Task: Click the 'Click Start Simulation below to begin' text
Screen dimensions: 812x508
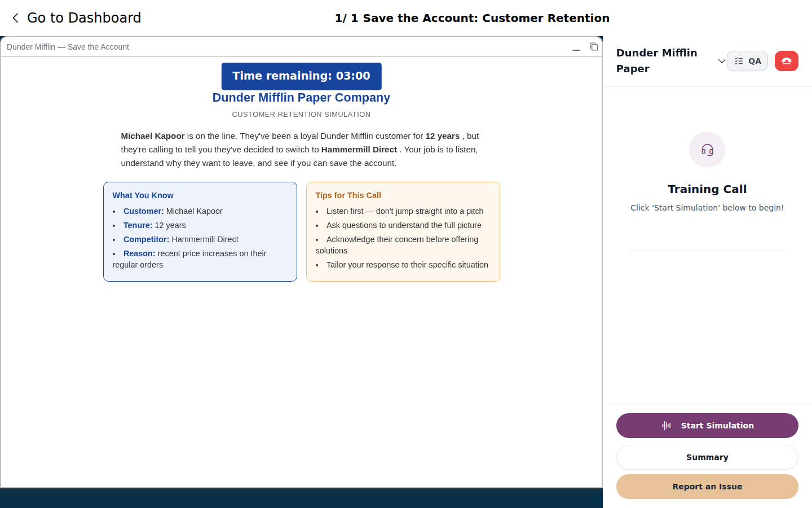Action: 707,208
